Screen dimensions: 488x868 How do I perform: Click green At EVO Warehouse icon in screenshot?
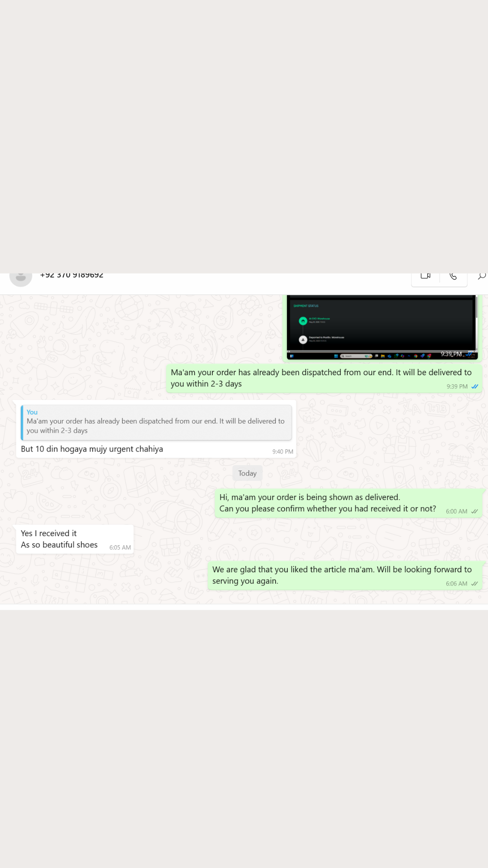tap(303, 321)
